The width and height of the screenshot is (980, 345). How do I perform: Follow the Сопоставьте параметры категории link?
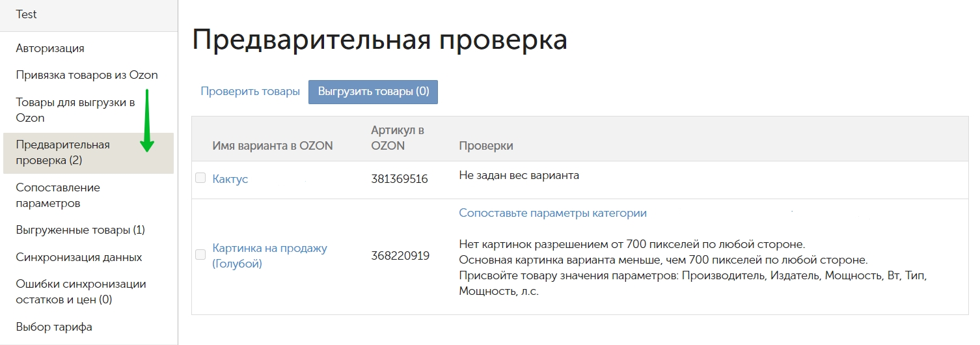[552, 213]
